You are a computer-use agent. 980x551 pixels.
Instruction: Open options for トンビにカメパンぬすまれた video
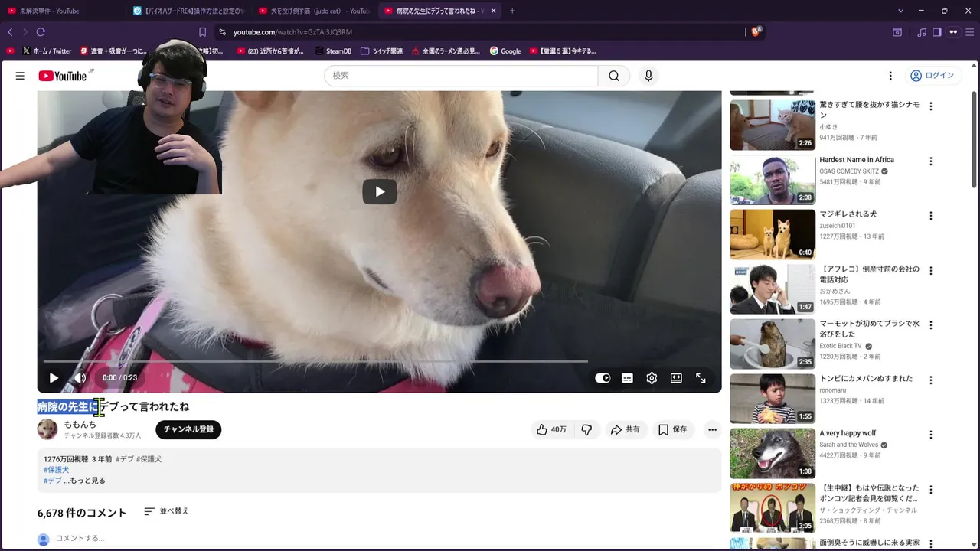[x=931, y=380]
